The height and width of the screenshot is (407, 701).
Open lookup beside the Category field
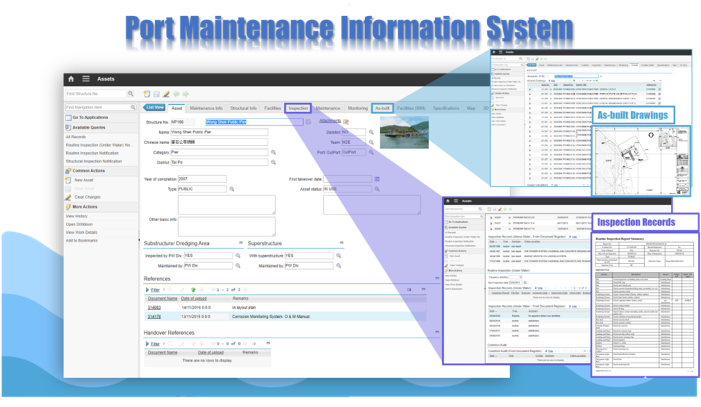[275, 153]
